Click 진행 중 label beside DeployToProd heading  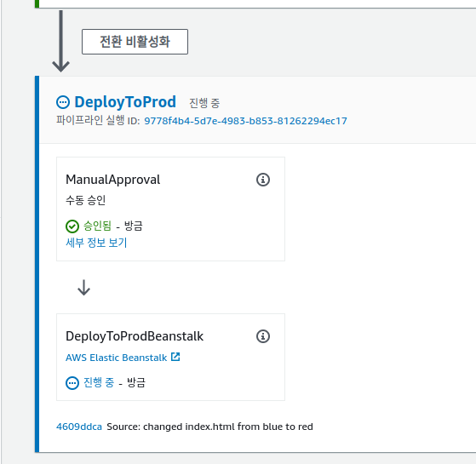tap(204, 103)
